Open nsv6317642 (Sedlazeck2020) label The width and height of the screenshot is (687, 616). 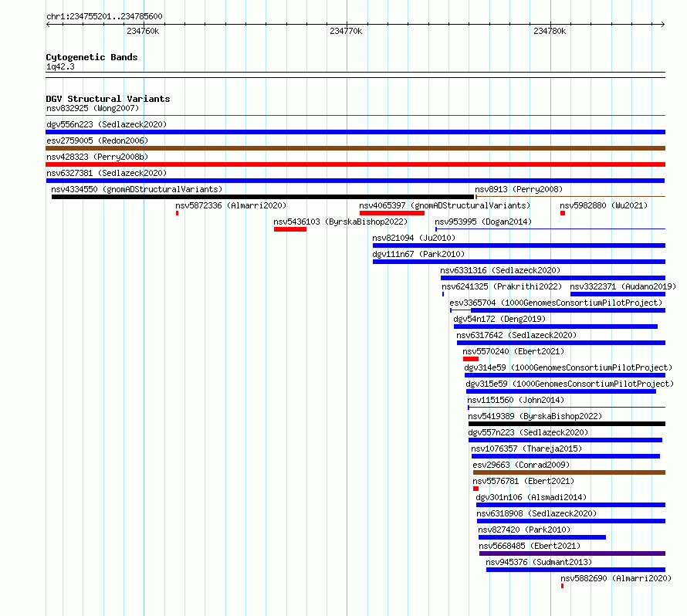click(516, 335)
